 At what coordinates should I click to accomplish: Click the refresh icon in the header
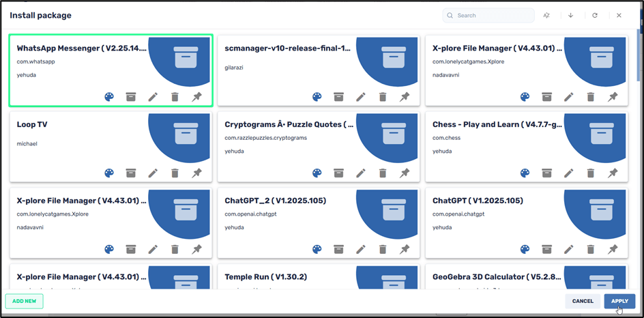pos(595,16)
